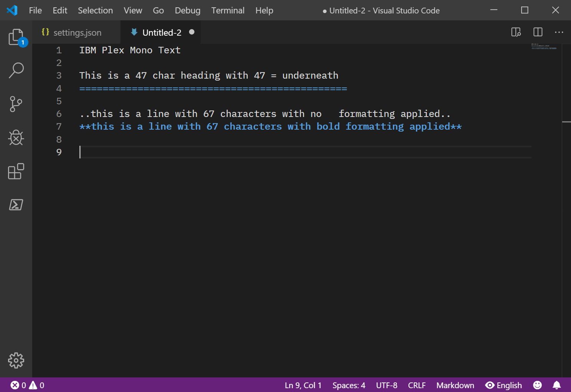
Task: Open the Source Control icon
Action: coord(16,104)
